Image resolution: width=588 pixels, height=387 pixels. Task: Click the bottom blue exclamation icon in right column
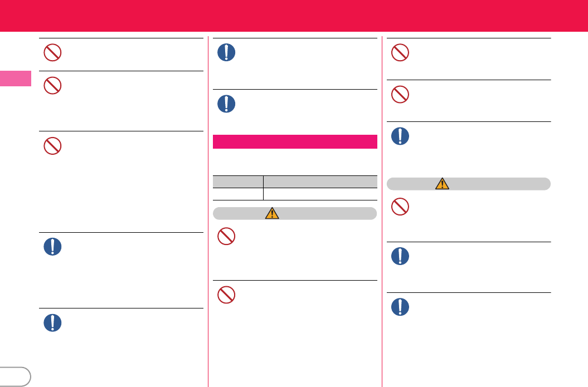pos(400,307)
